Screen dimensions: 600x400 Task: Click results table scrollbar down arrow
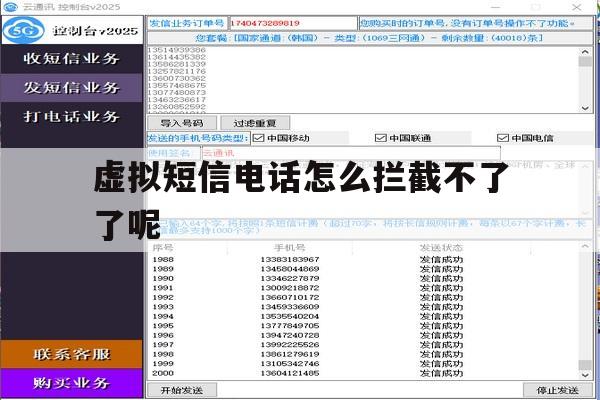tap(585, 375)
